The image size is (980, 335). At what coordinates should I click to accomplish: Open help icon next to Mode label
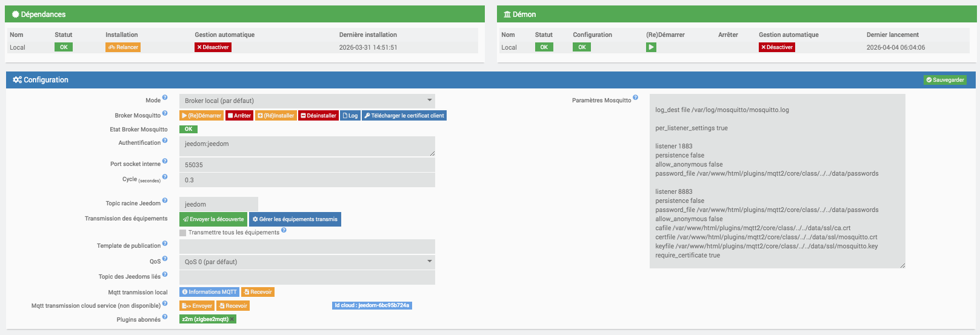pos(165,98)
